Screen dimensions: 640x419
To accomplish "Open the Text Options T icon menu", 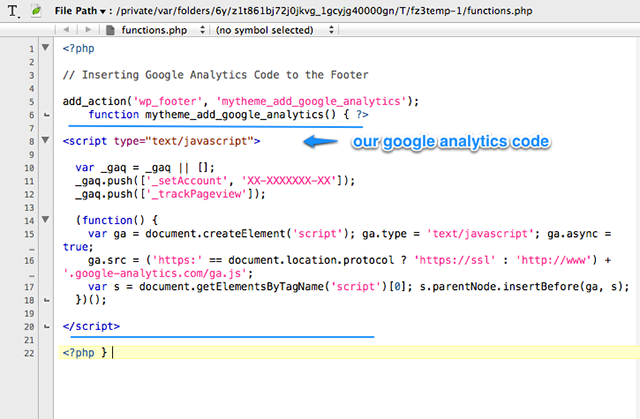I will point(13,11).
